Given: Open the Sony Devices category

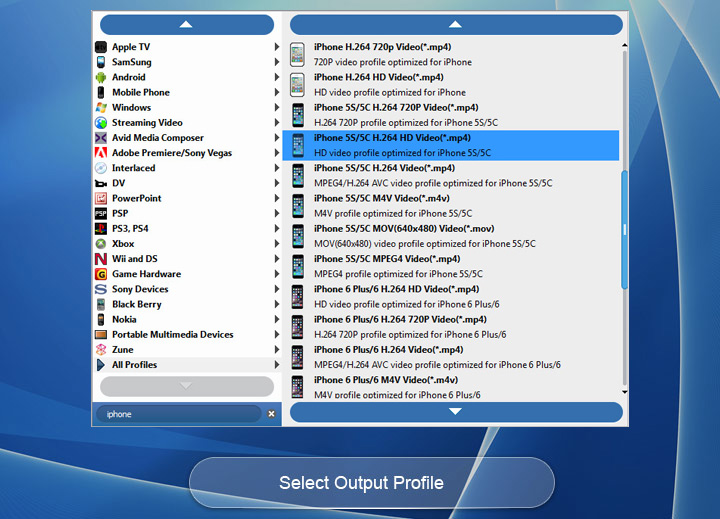Looking at the screenshot, I should [x=187, y=289].
